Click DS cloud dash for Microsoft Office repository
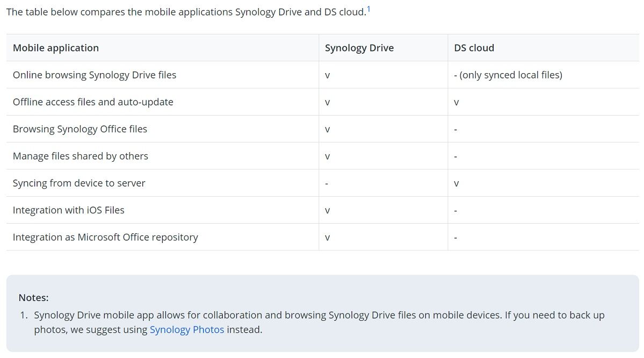The image size is (644, 358). (x=455, y=238)
